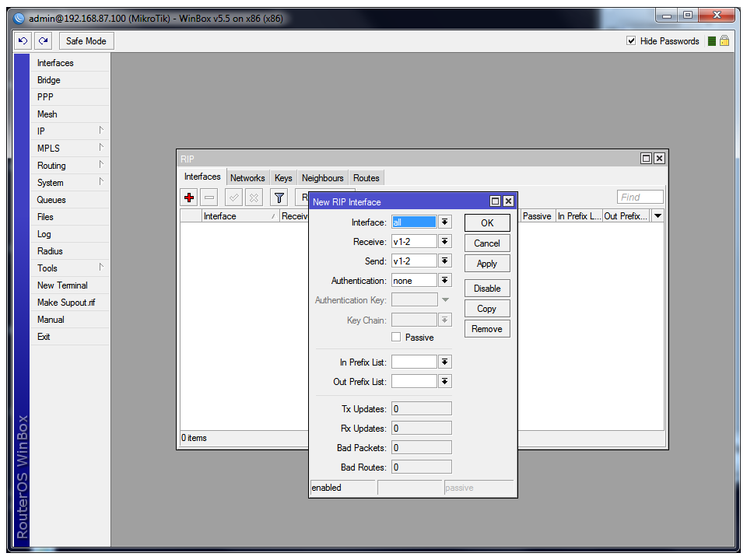Open the Routing menu in sidebar

[x=51, y=166]
